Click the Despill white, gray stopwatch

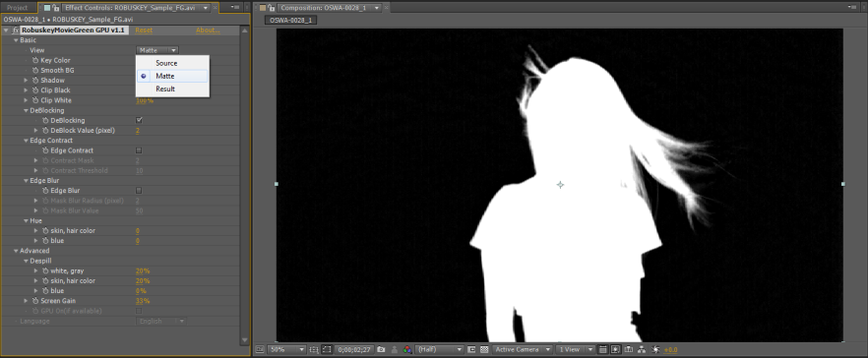45,270
